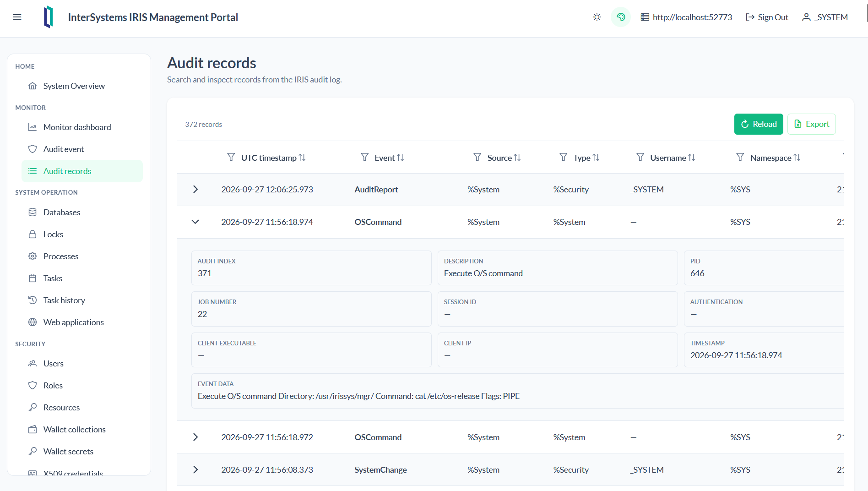Open Monitor dashboard page
This screenshot has height=491, width=868.
coord(82,127)
